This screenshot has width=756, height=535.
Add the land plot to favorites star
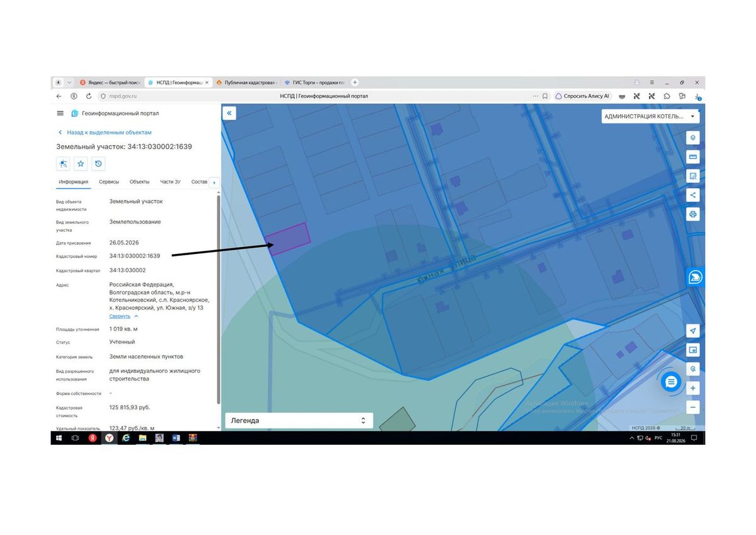click(81, 164)
